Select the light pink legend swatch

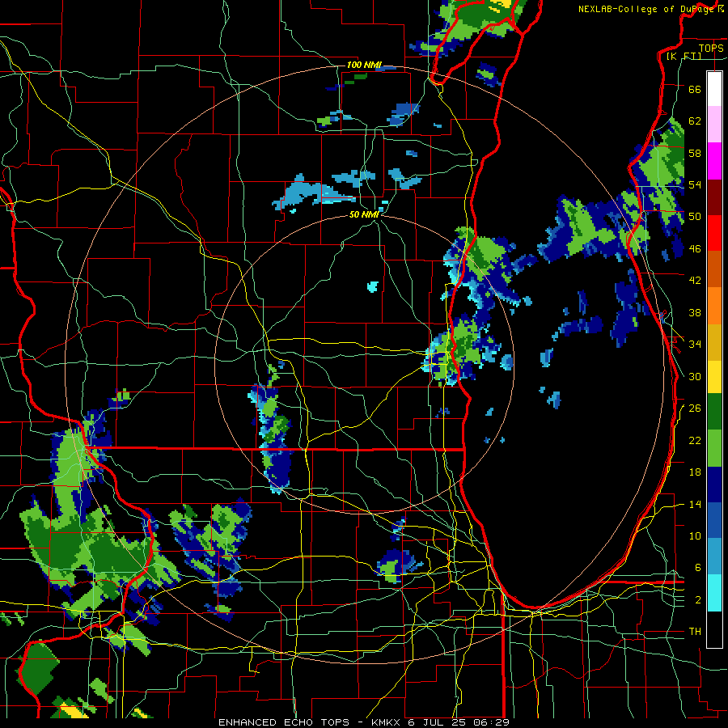(x=714, y=125)
